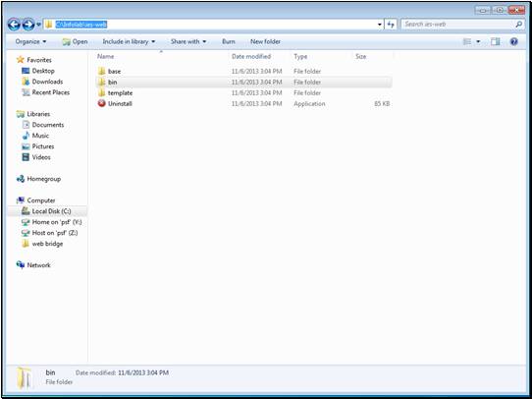Open the Help question mark icon

514,42
